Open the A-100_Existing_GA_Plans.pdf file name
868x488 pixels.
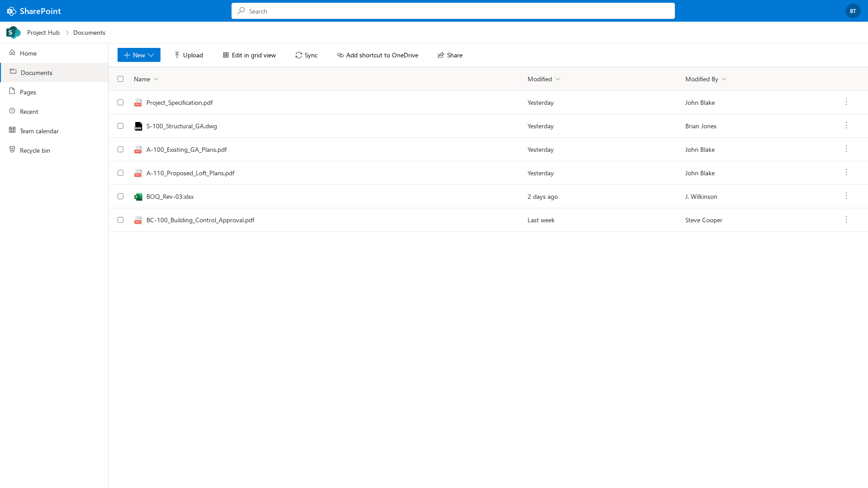(187, 150)
